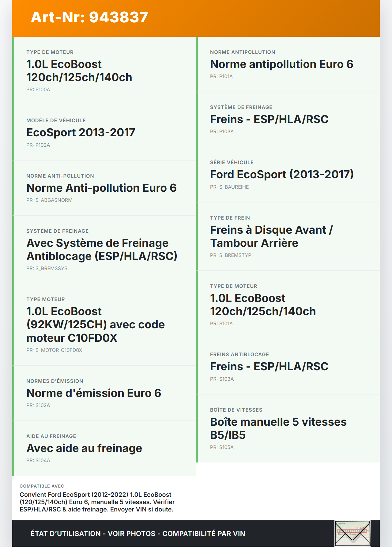Click the Avec aide au freinage entry

tap(84, 448)
